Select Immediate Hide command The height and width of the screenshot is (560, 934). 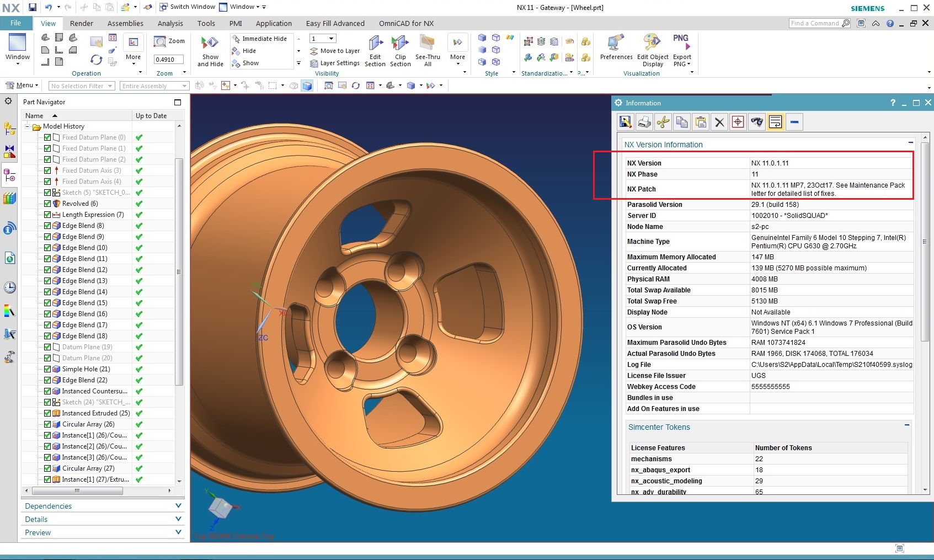tap(259, 39)
